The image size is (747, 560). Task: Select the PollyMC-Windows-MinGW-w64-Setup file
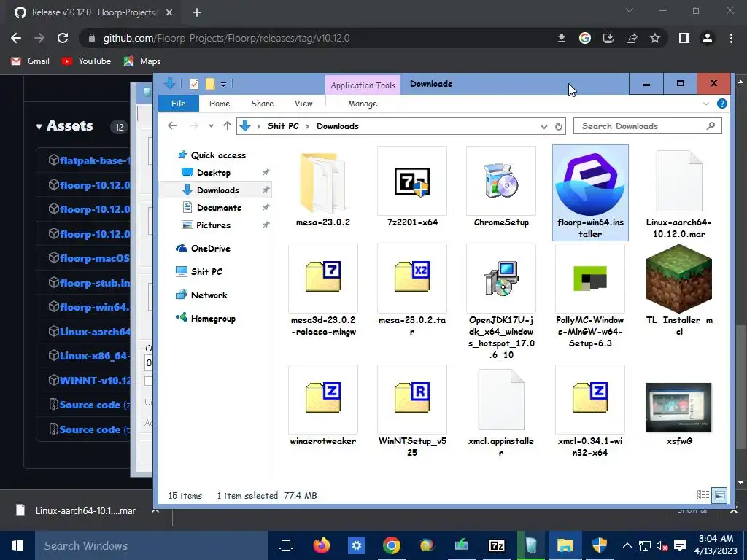[x=590, y=296]
